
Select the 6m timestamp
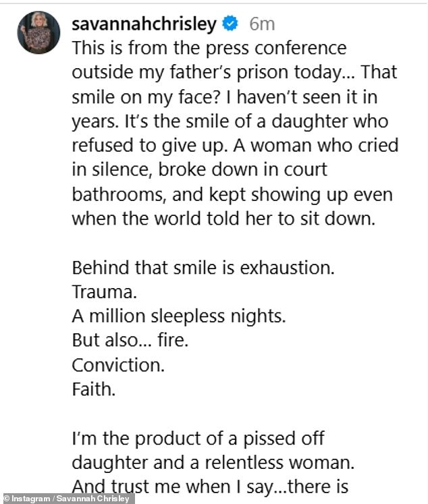(x=262, y=24)
